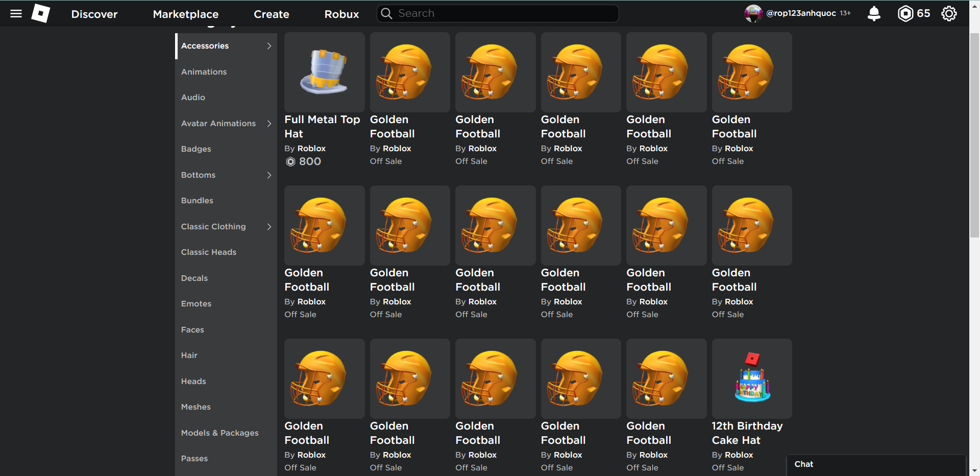Image resolution: width=980 pixels, height=476 pixels.
Task: Click the Robux price icon next to 800
Action: point(290,161)
